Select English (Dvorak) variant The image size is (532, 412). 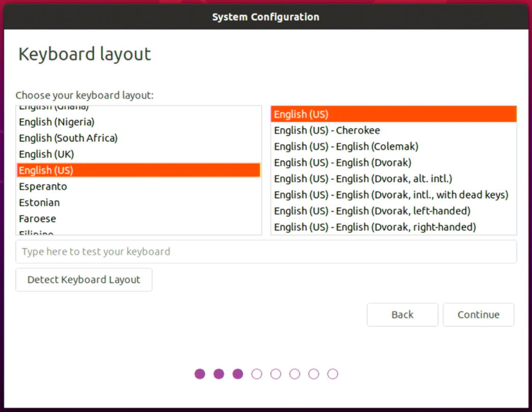[x=342, y=163]
